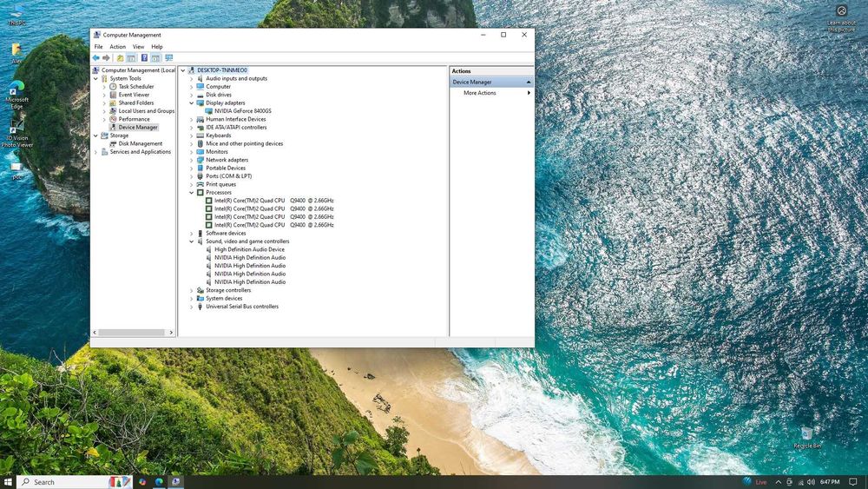Click the Task Scheduler clock icon
This screenshot has width=868, height=489.
[x=113, y=86]
